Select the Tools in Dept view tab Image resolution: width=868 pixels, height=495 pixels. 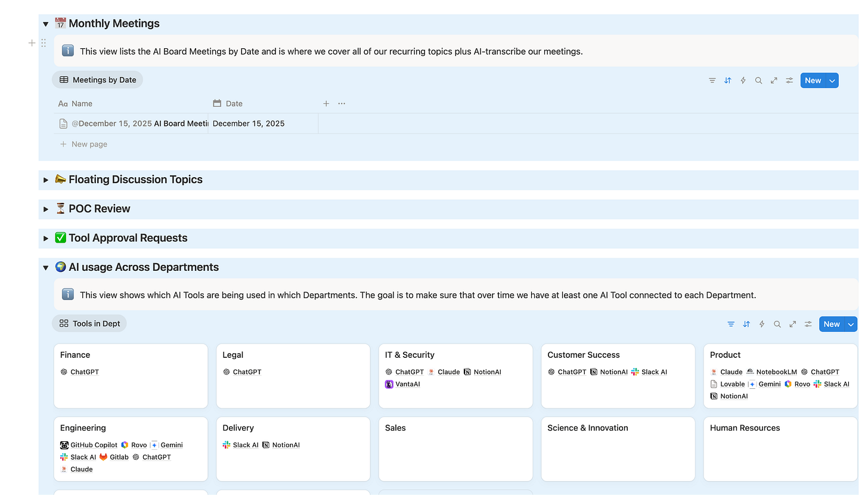point(89,324)
